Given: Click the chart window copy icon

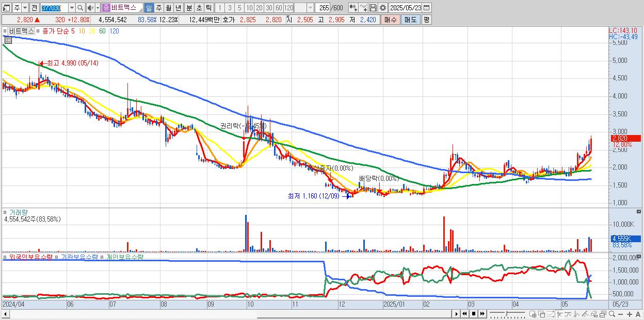Looking at the screenshot, I should click(603, 314).
